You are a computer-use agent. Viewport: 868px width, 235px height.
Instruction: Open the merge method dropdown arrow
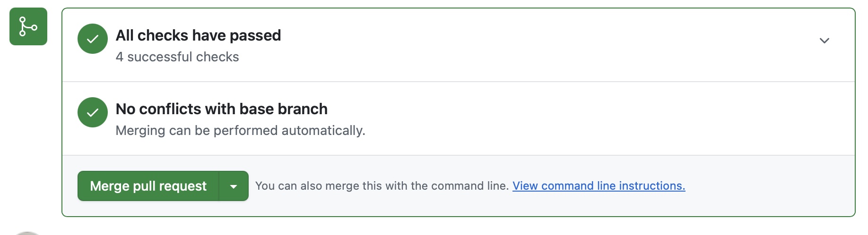234,186
